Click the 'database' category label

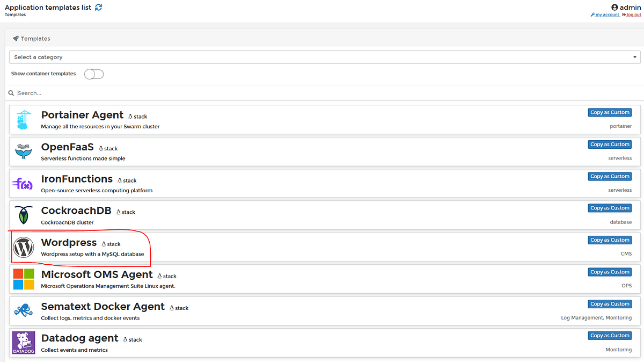tap(621, 222)
